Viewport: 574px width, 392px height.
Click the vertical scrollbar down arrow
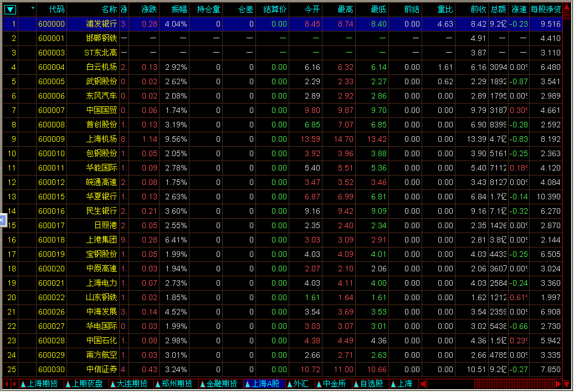567,384
